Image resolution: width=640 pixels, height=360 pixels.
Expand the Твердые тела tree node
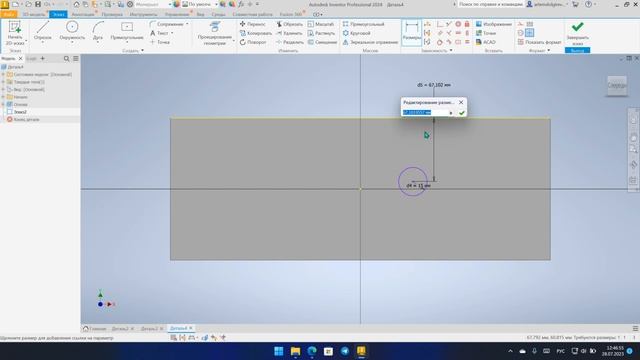tap(3, 82)
